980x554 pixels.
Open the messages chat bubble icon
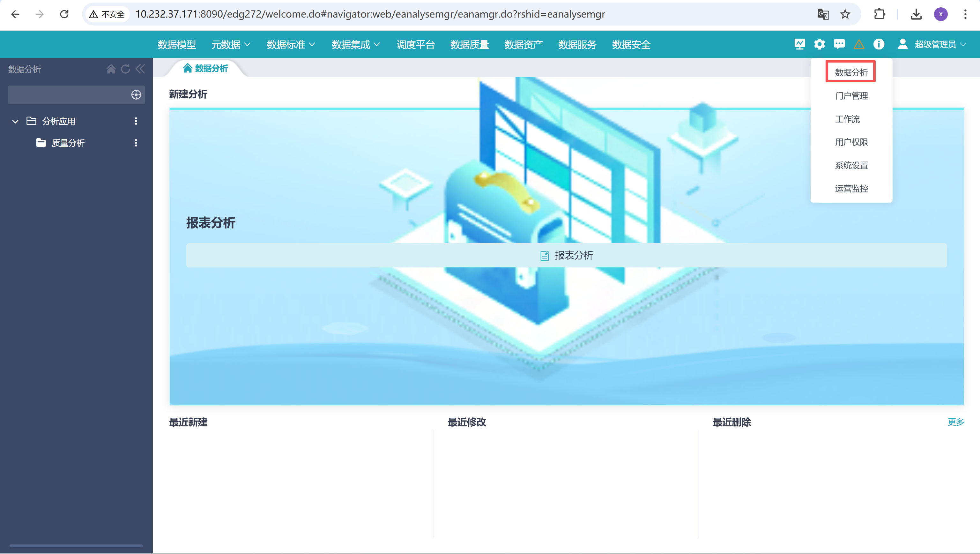(839, 45)
